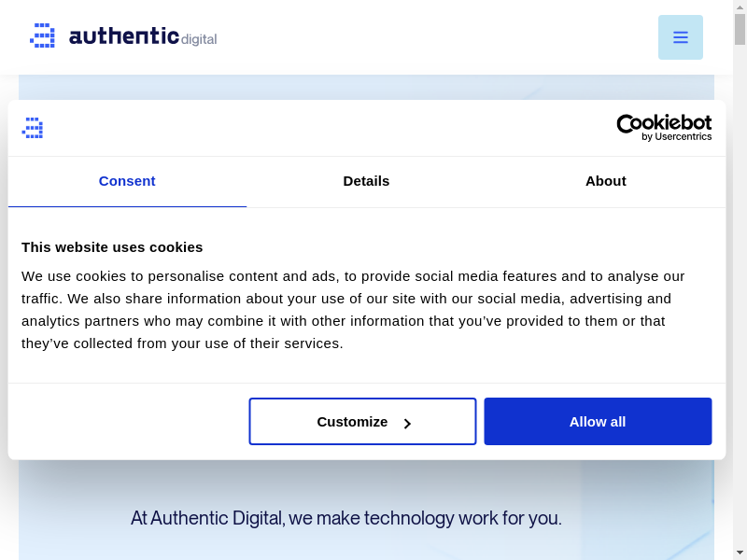Click the cookie description paragraph
The width and height of the screenshot is (747, 560).
click(355, 309)
